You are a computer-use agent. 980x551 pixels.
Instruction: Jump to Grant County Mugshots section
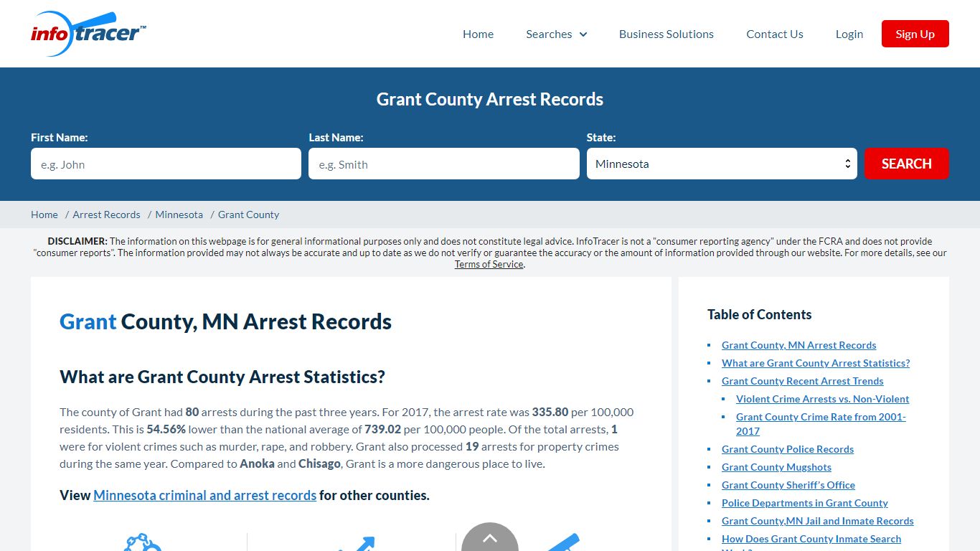point(776,467)
